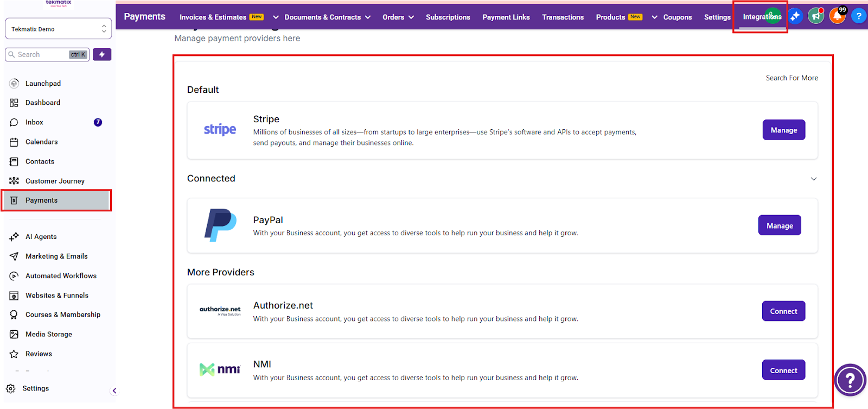Screen dimensions: 868x409
Task: Expand the Products dropdown arrow
Action: [x=654, y=17]
